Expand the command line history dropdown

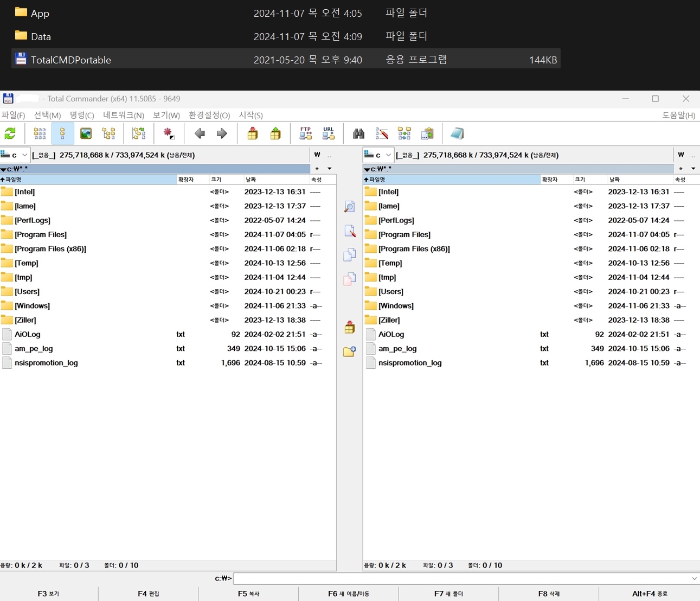[x=694, y=579]
